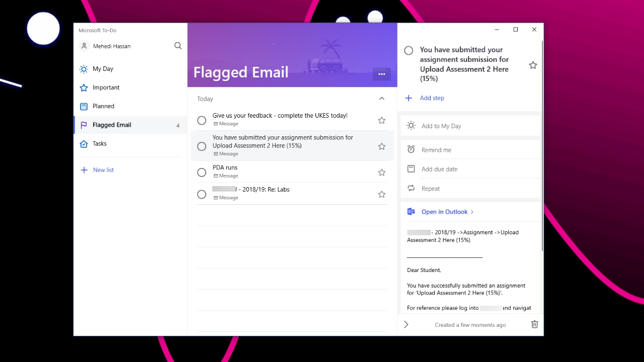Click the Repeat option

coord(470,188)
